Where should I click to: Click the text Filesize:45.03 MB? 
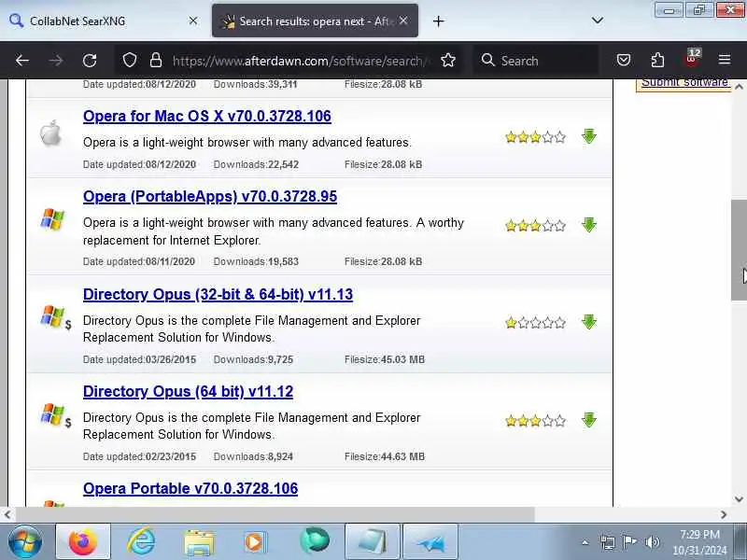[x=385, y=359]
